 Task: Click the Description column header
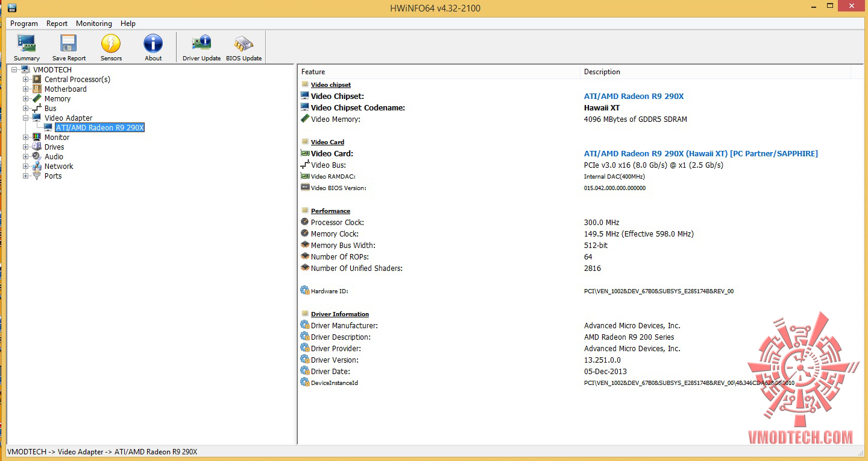click(715, 72)
